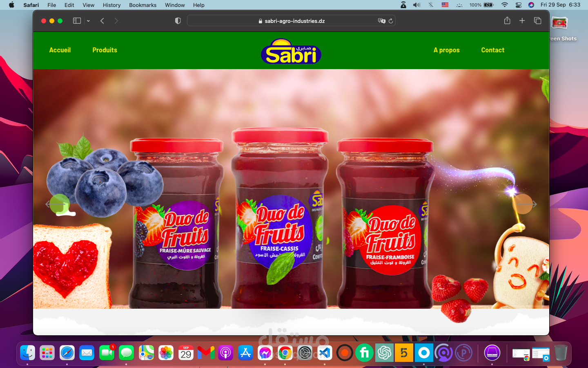
Task: Open the Trash in the Dock
Action: pos(561,352)
